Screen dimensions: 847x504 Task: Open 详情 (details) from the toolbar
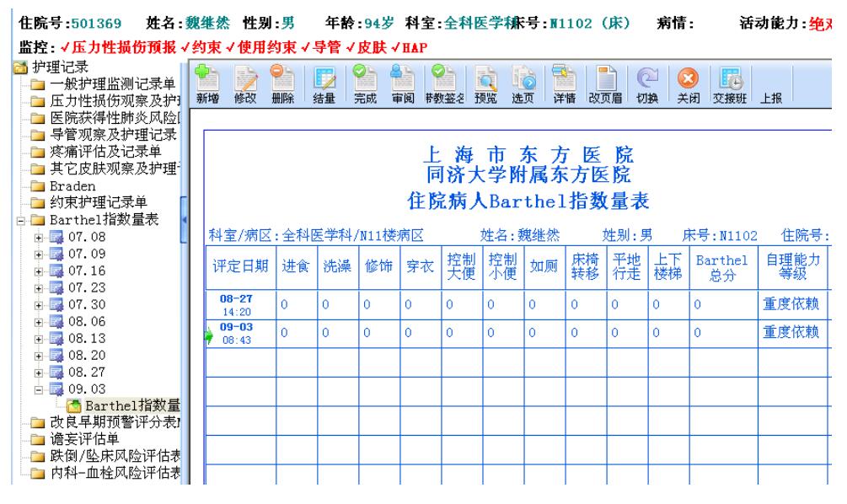(x=565, y=84)
